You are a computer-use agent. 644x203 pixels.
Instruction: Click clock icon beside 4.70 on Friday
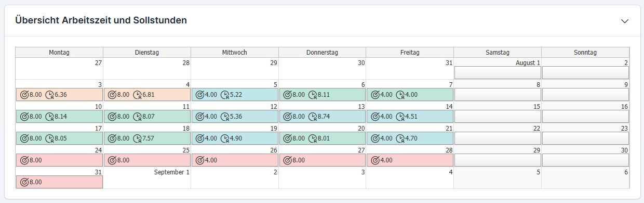click(x=400, y=138)
